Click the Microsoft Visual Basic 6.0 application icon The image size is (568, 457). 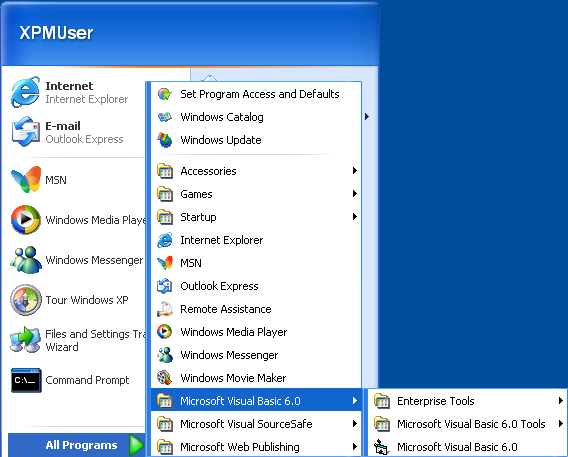pyautogui.click(x=382, y=447)
